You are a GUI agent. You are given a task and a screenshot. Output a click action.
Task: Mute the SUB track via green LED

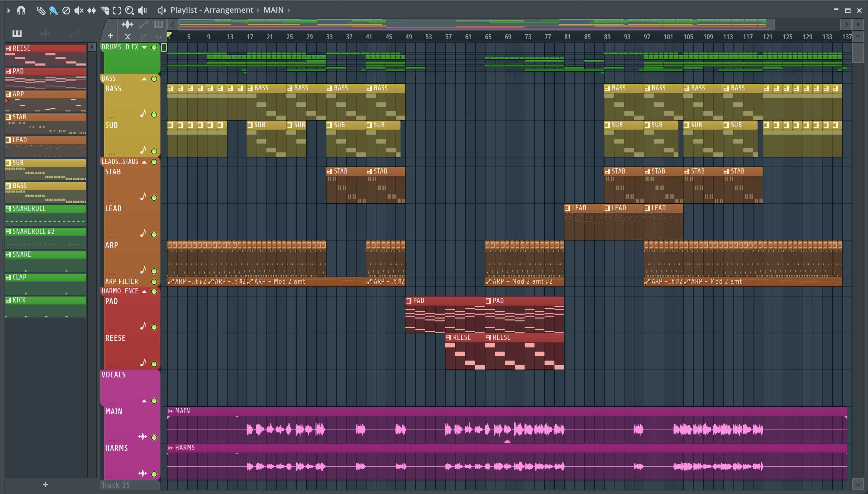(x=154, y=151)
